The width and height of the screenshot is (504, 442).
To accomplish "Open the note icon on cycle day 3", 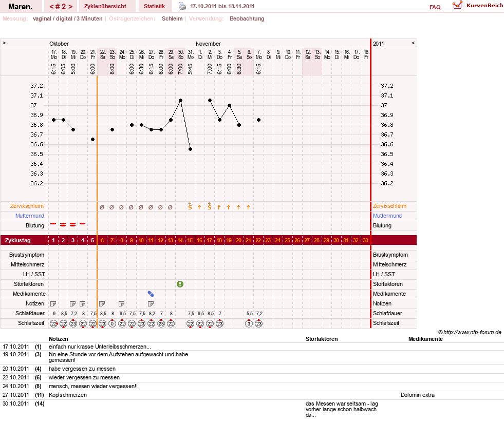I will pos(72,303).
